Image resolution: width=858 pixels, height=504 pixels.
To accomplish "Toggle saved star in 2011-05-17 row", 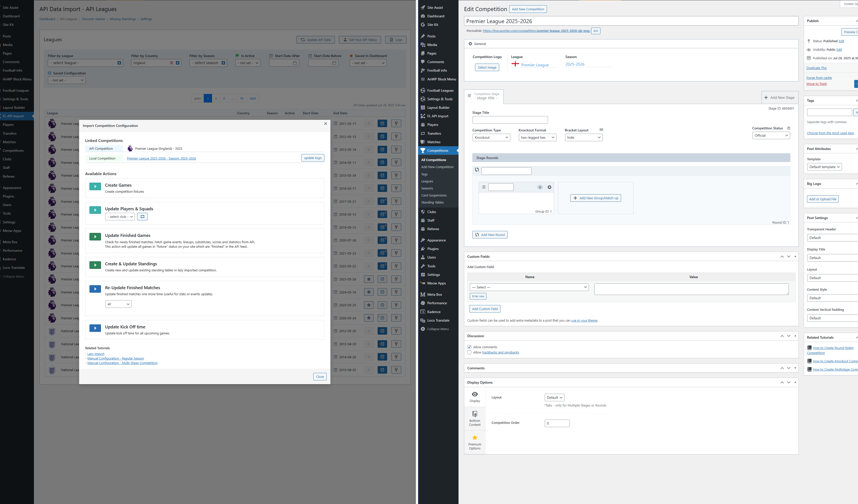I will [369, 124].
